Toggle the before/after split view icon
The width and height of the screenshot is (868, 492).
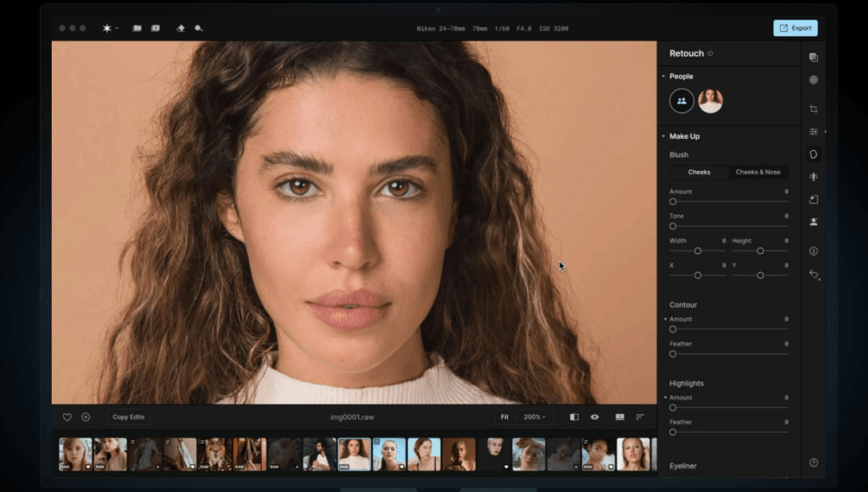[574, 417]
